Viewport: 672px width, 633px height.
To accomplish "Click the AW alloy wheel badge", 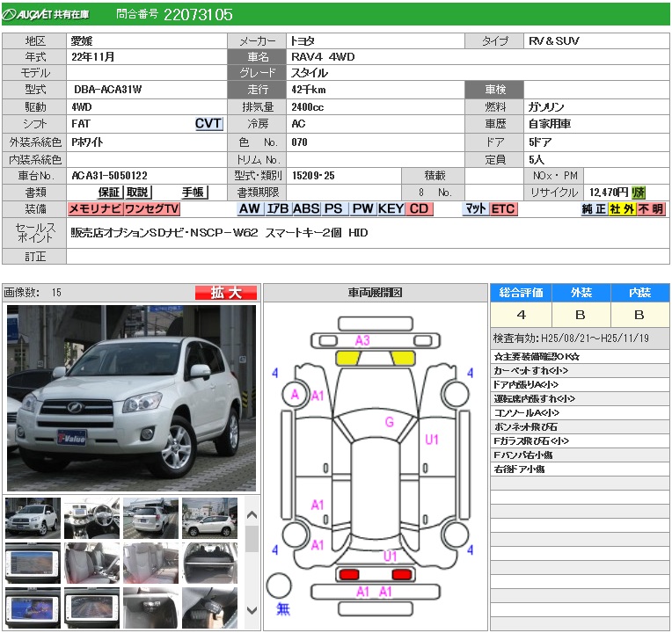I will point(250,208).
